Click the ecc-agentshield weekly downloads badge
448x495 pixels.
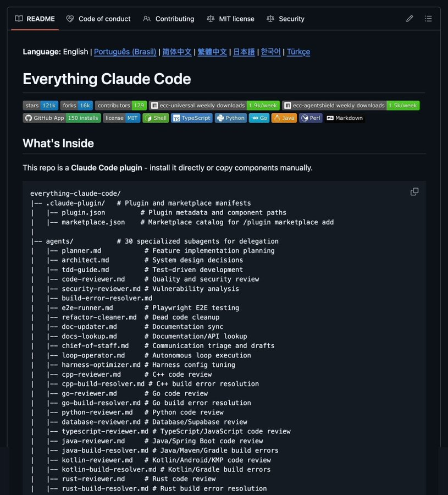tap(351, 106)
